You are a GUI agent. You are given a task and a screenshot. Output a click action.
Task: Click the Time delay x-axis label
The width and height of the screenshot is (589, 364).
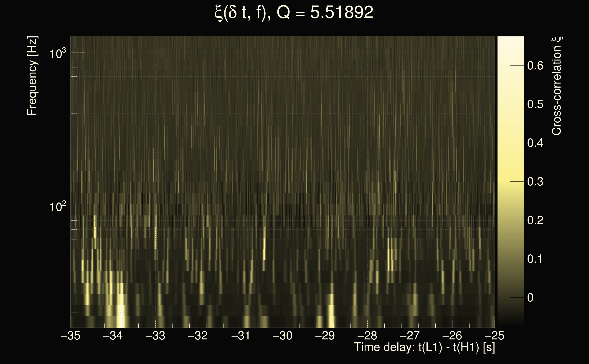424,347
